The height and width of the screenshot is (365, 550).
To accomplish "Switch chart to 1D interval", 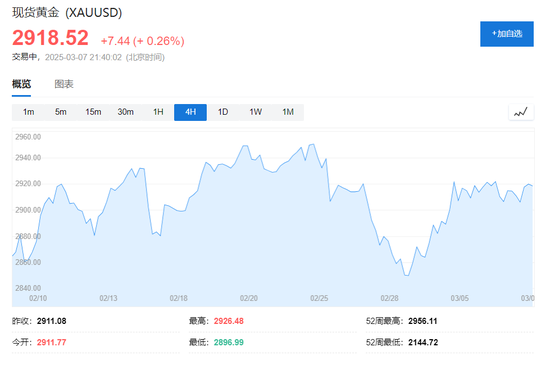I will click(x=223, y=112).
